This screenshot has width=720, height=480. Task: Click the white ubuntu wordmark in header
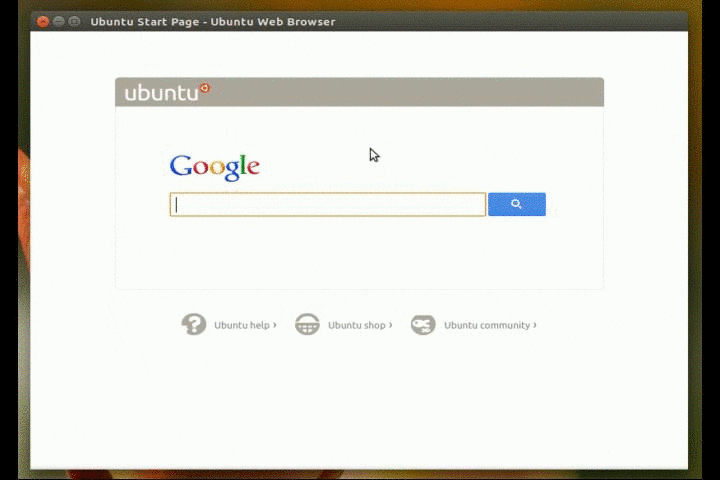(x=160, y=93)
